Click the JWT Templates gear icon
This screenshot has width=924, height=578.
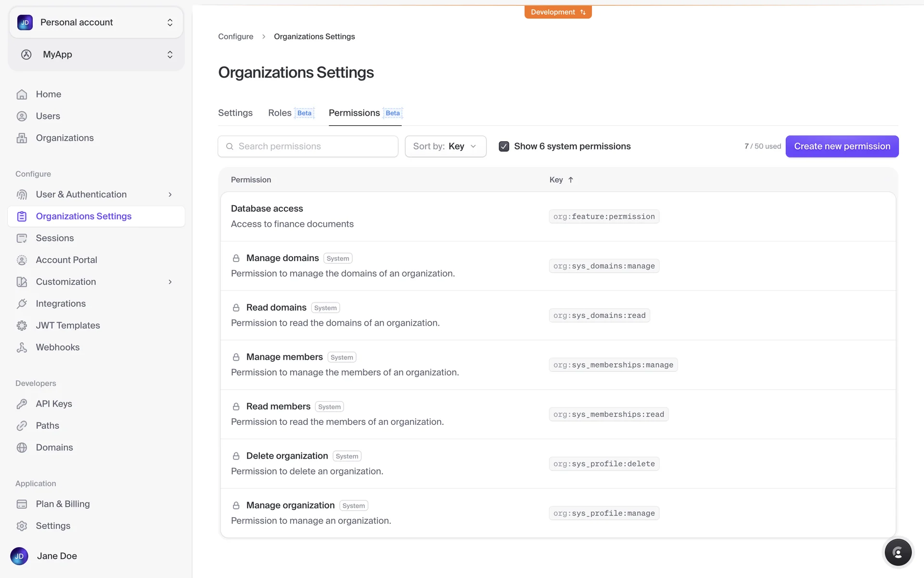[22, 326]
